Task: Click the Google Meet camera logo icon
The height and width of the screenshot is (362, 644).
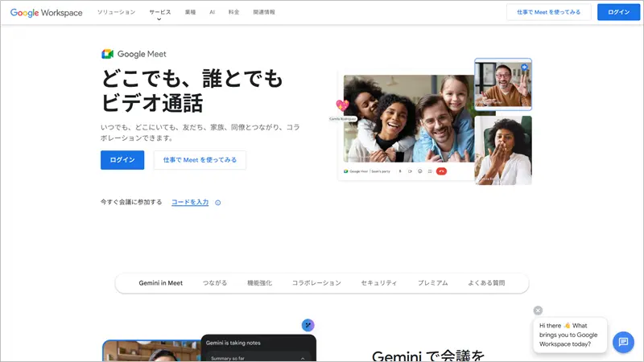Action: pos(107,54)
